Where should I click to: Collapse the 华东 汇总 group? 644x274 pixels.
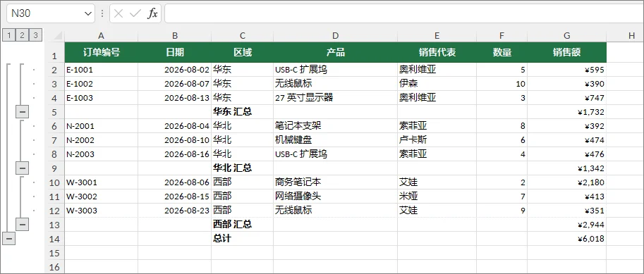pyautogui.click(x=22, y=111)
